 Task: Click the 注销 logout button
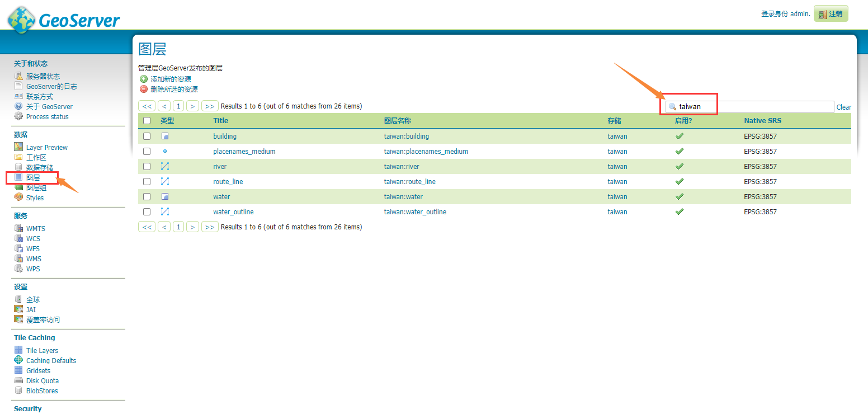click(x=831, y=14)
